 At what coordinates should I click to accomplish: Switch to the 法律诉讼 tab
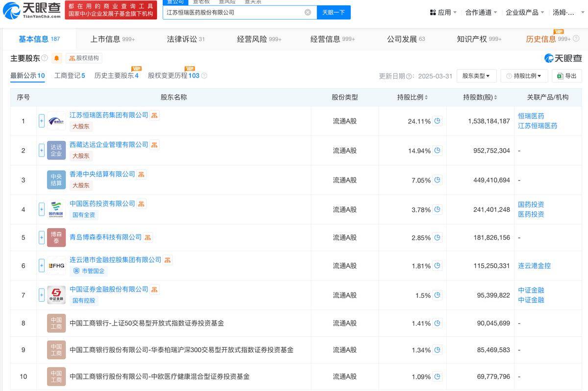click(x=186, y=39)
